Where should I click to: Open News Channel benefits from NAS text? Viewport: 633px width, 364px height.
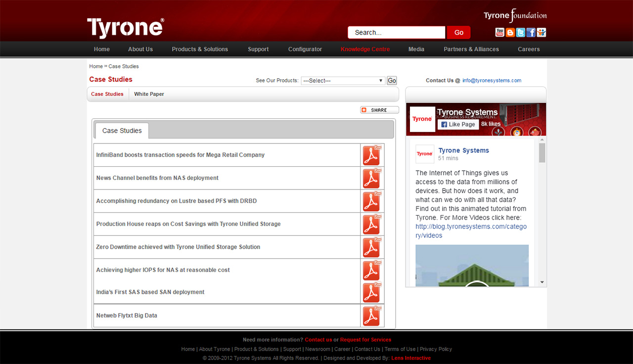(157, 178)
